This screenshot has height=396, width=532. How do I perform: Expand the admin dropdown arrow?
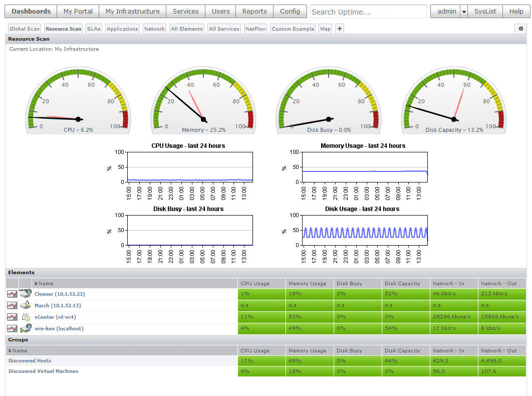coord(464,12)
